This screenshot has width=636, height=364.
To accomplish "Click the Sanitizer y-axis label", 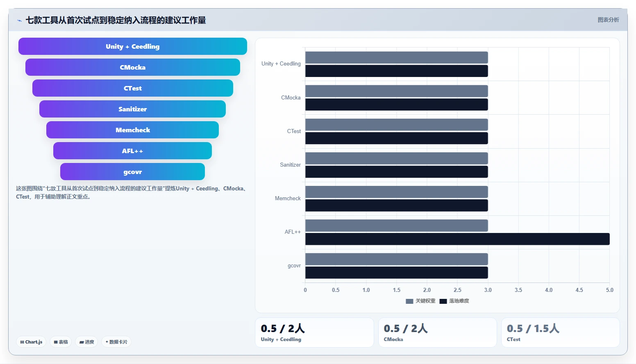I will (291, 165).
